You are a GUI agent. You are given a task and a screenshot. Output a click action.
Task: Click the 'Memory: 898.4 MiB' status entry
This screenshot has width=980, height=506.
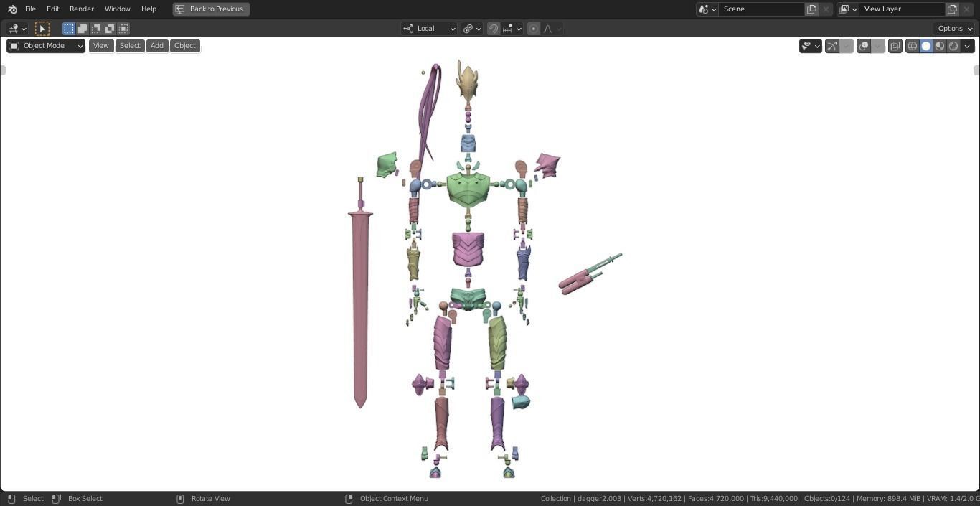click(x=888, y=499)
